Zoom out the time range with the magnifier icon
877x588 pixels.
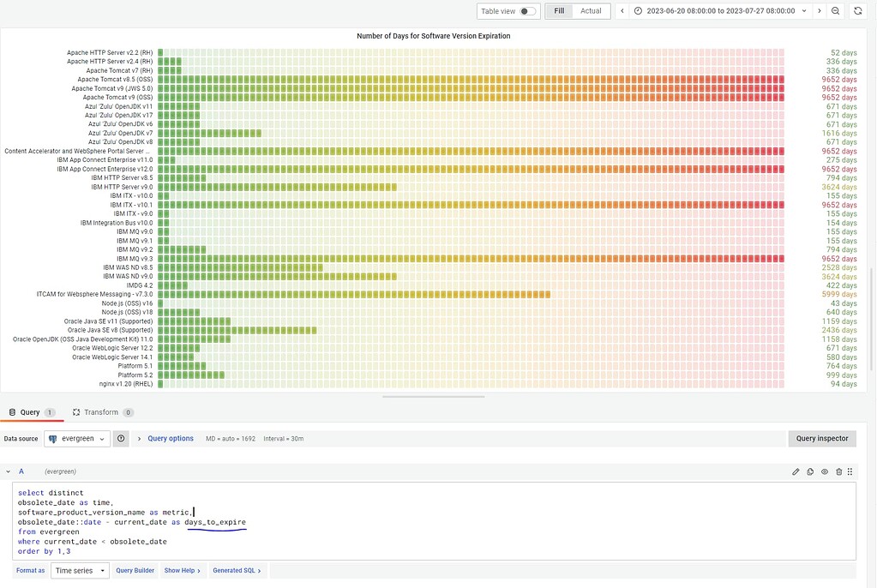(x=835, y=10)
